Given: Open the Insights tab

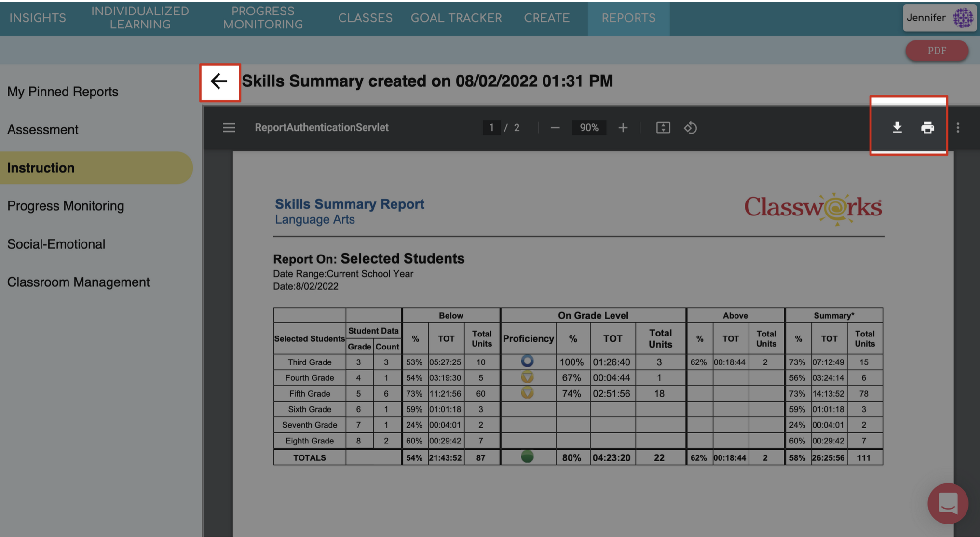Looking at the screenshot, I should pyautogui.click(x=38, y=18).
